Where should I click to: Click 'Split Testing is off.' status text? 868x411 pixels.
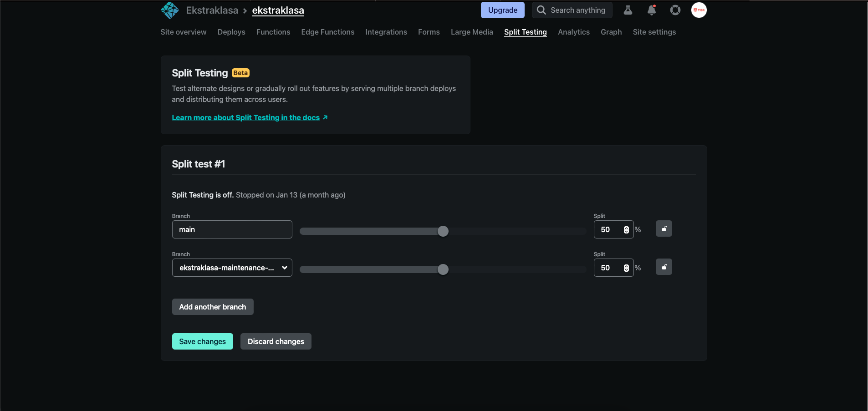[x=203, y=195]
